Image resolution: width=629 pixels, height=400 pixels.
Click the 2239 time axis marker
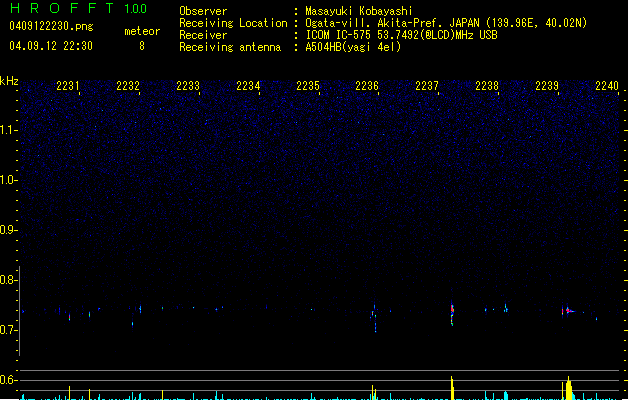[547, 85]
